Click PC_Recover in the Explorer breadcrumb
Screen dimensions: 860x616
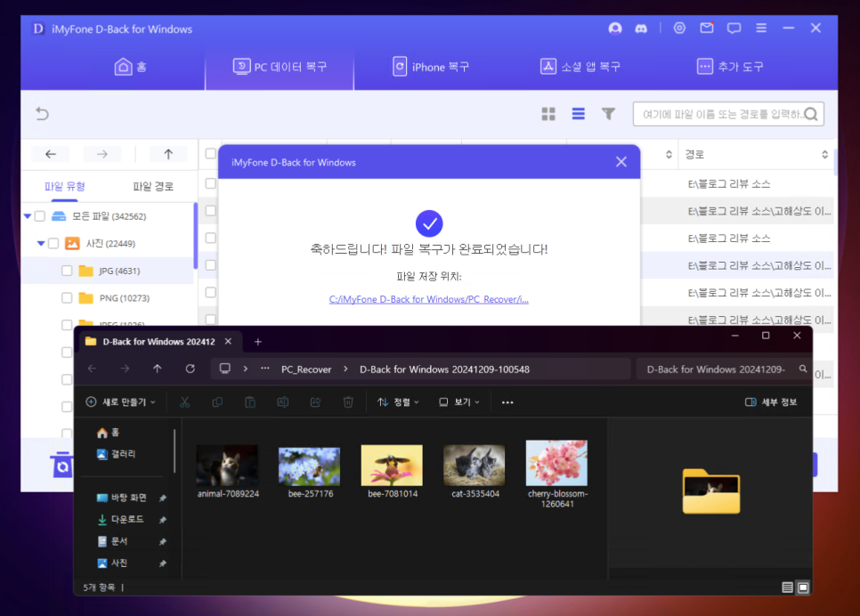(x=306, y=369)
